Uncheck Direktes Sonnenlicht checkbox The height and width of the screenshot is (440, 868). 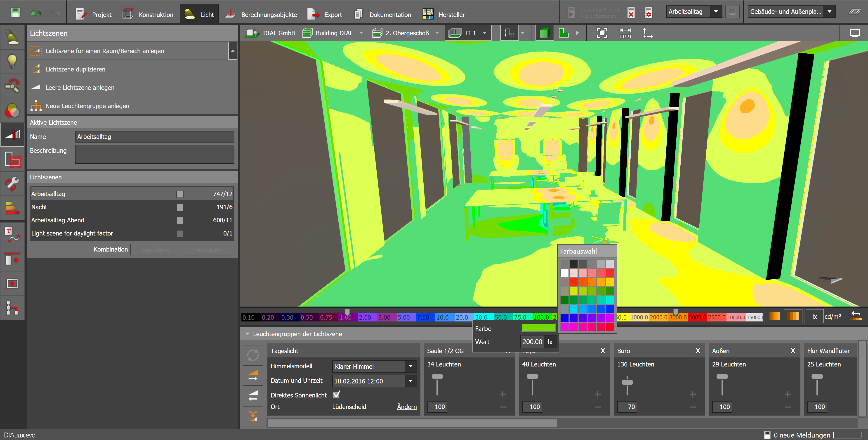pos(336,395)
